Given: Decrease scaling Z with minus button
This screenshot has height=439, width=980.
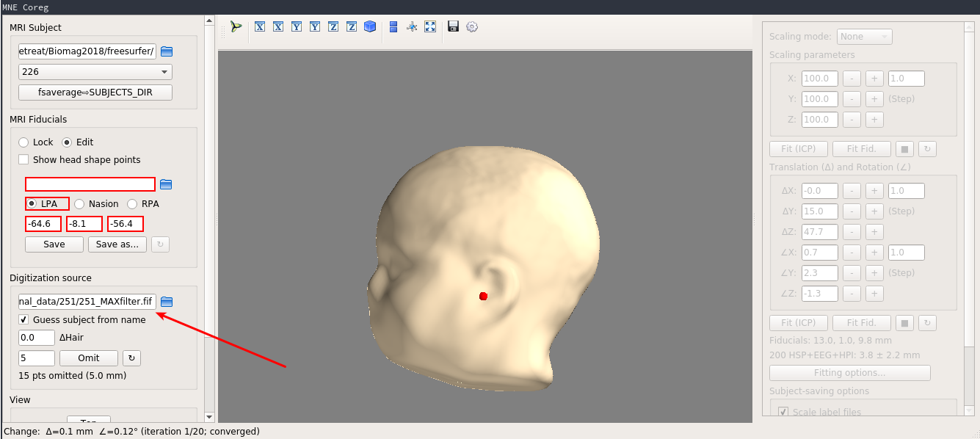Looking at the screenshot, I should click(x=852, y=120).
